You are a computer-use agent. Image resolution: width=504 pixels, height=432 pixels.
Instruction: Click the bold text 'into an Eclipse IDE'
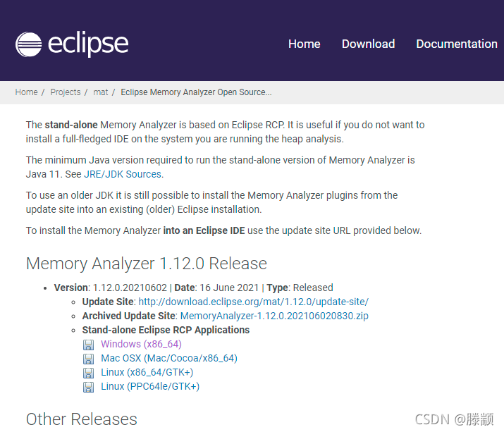tap(204, 230)
